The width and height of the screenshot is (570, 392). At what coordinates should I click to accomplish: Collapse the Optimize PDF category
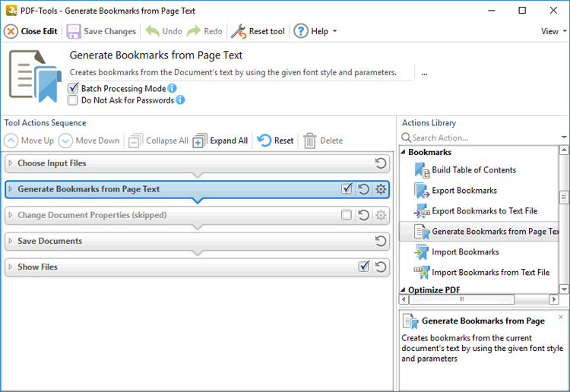pos(403,290)
